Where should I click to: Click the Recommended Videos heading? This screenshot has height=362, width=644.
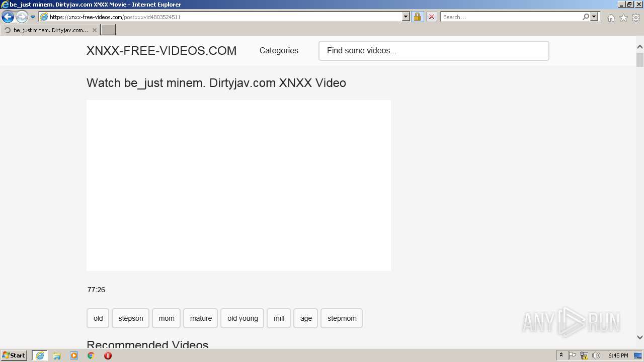click(147, 344)
